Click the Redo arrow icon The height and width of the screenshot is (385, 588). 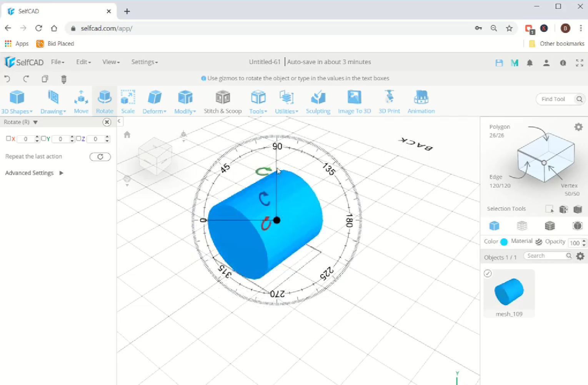pyautogui.click(x=26, y=79)
